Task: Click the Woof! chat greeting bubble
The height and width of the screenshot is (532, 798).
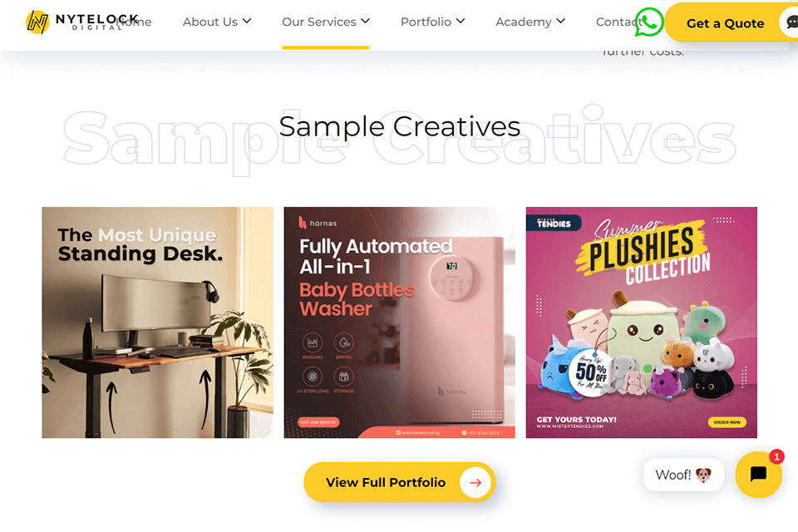Action: (683, 475)
